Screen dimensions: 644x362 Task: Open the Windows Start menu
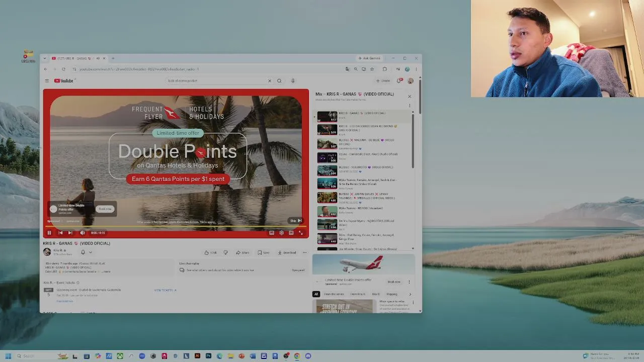(8, 356)
